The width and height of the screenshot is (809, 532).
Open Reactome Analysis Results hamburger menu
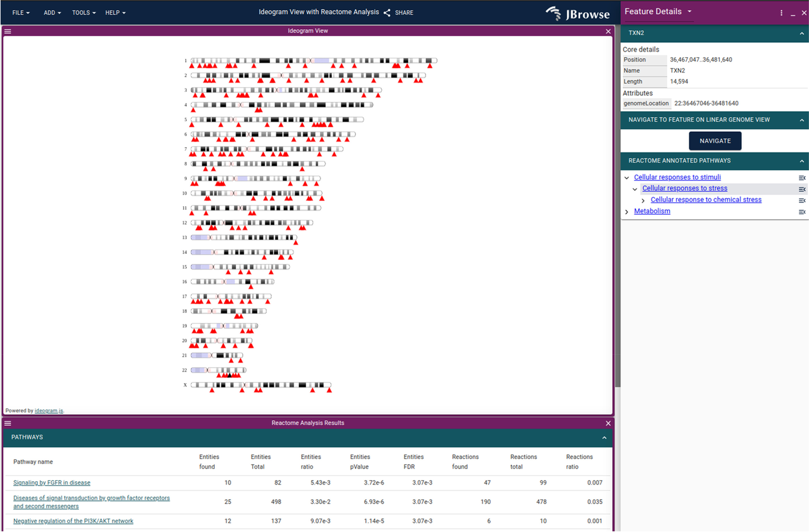(8, 424)
